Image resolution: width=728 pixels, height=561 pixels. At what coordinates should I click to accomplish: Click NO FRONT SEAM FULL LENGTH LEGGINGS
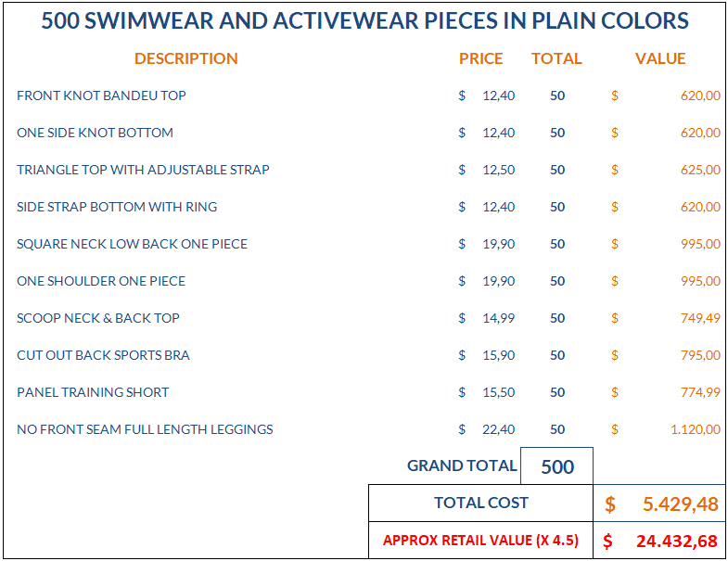[x=145, y=429]
